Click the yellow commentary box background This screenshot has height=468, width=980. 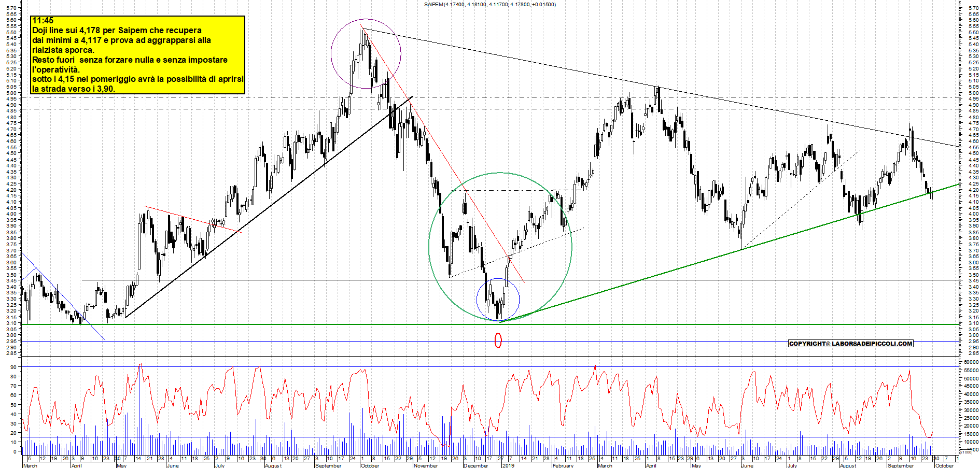point(137,55)
